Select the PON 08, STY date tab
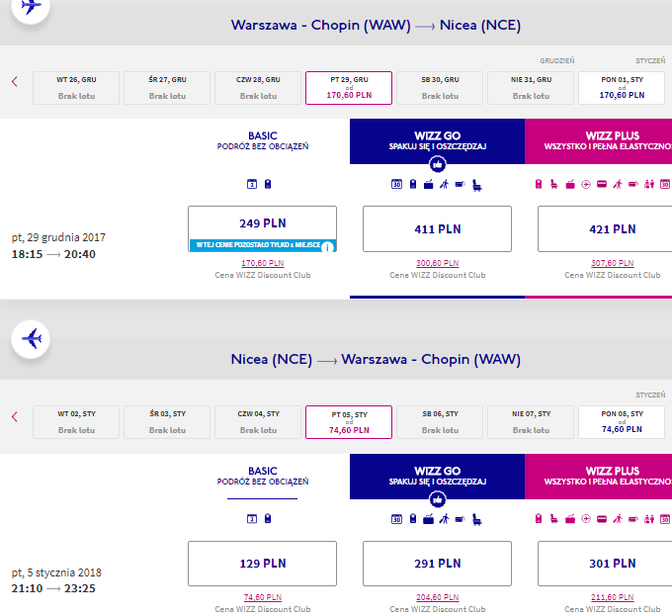The height and width of the screenshot is (616, 672). click(622, 422)
